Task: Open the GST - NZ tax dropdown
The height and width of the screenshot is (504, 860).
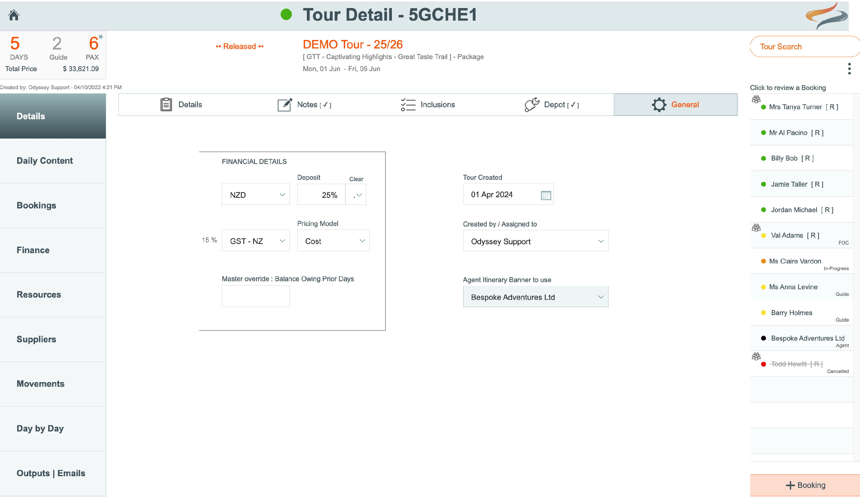Action: click(256, 241)
